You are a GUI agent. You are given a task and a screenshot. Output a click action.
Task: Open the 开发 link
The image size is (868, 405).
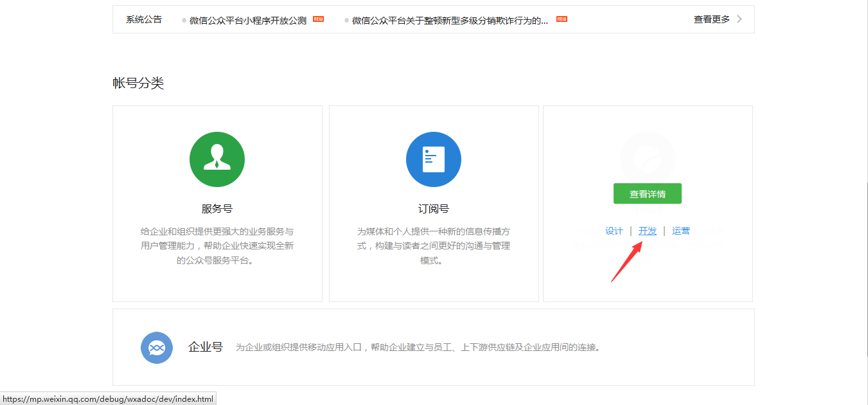coord(648,231)
